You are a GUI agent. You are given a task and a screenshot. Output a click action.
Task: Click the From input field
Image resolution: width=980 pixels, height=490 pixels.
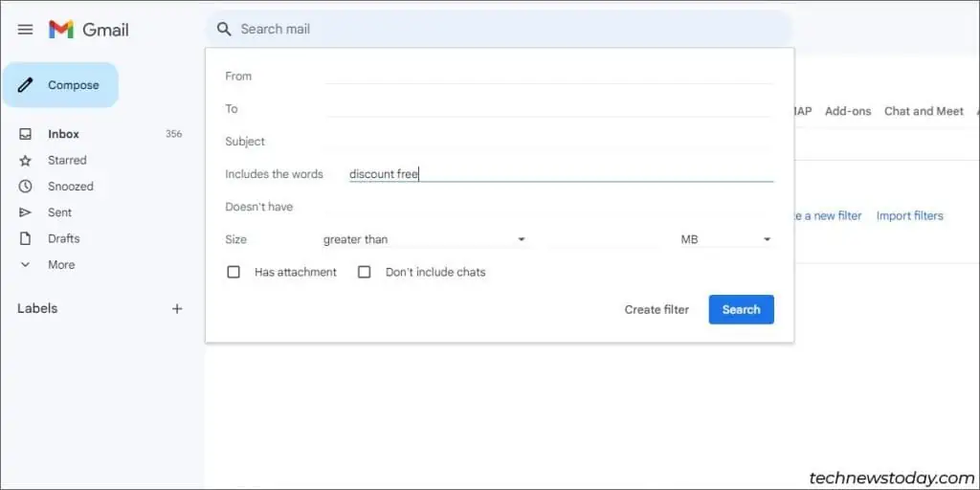[548, 76]
